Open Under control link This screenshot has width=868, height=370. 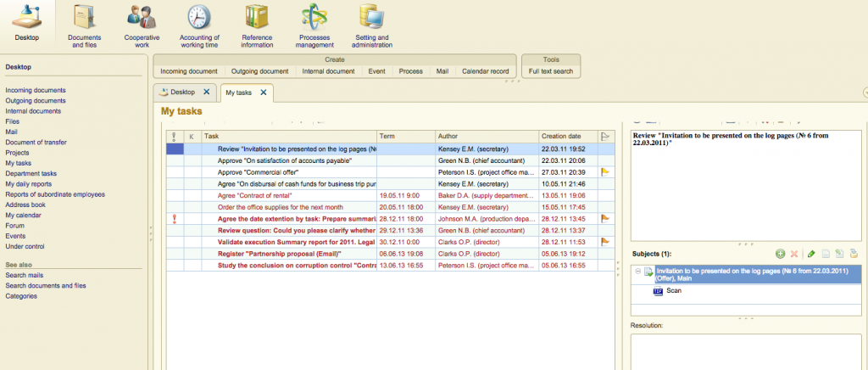click(25, 246)
